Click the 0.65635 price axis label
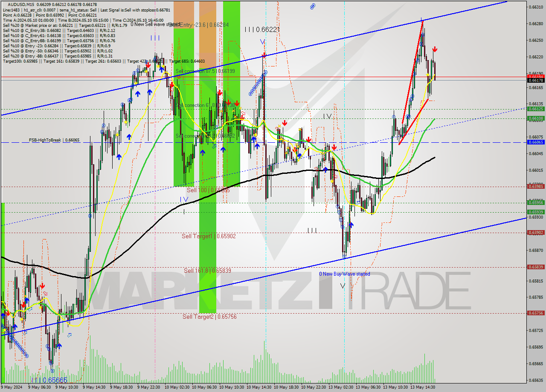 tap(536, 380)
